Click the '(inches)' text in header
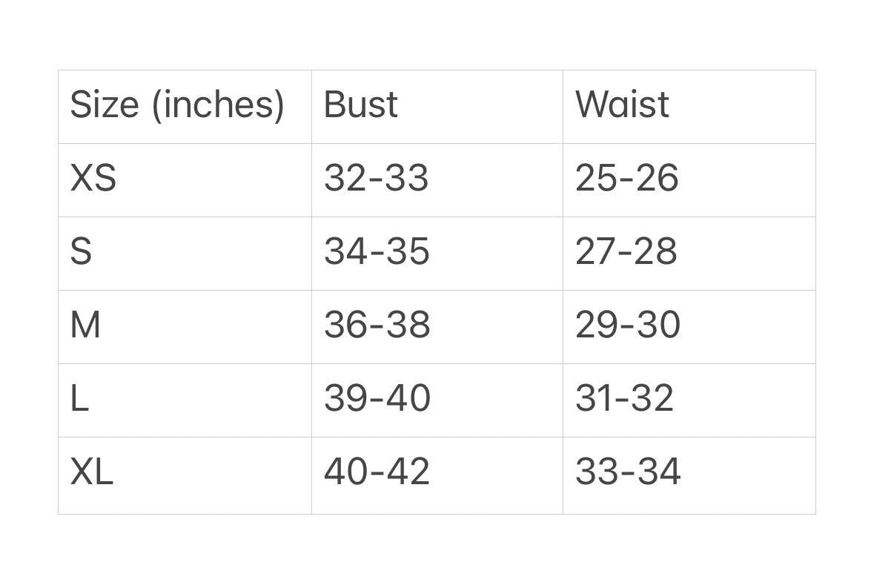 (x=218, y=105)
